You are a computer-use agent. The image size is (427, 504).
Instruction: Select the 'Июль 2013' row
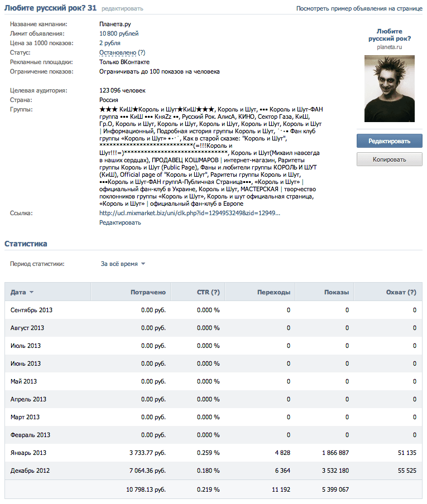[213, 346]
